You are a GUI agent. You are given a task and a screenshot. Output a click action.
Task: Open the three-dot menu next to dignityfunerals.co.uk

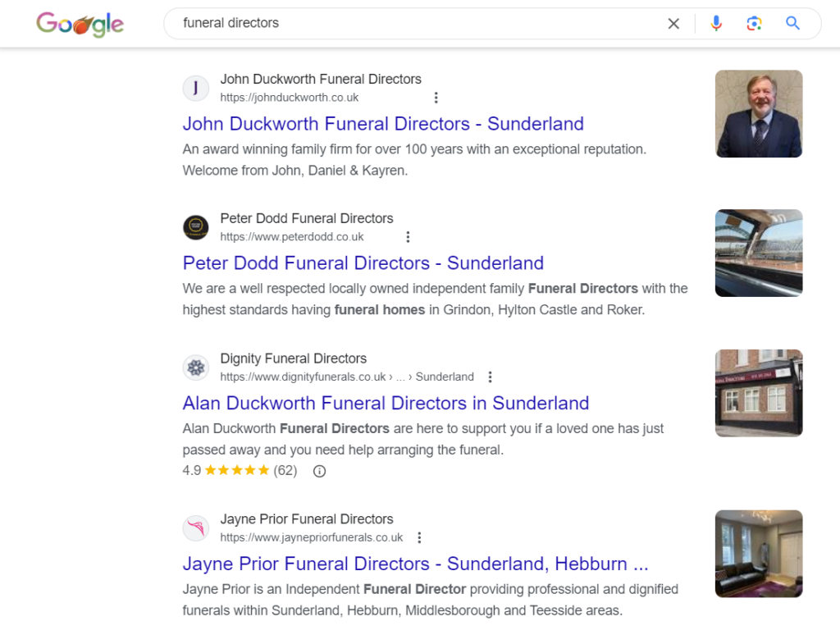point(491,377)
